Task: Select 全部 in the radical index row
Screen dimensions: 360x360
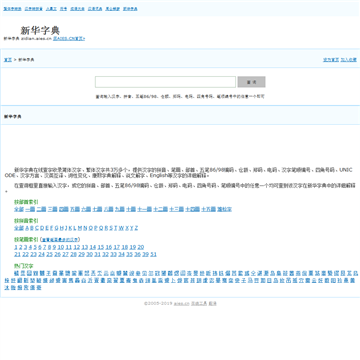Action: coord(19,209)
